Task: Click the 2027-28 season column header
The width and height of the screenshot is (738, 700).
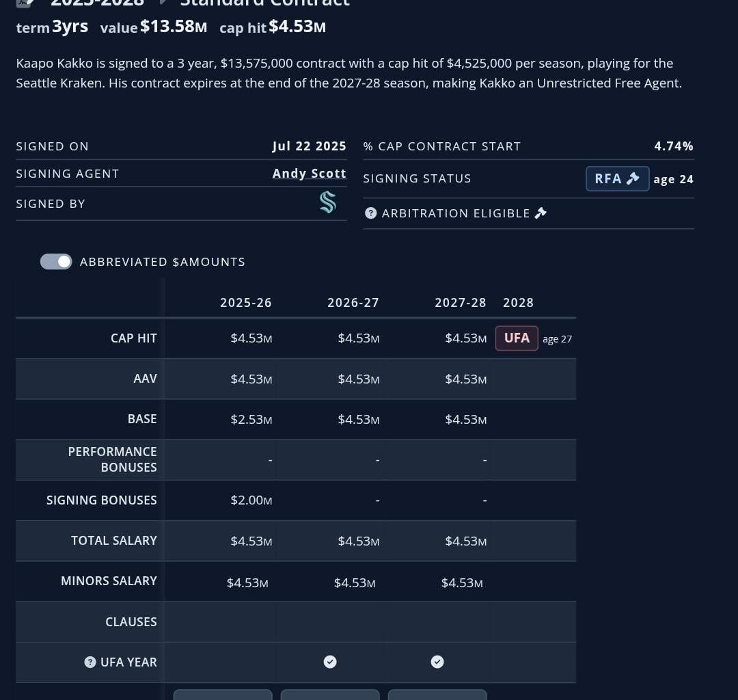Action: (x=461, y=303)
